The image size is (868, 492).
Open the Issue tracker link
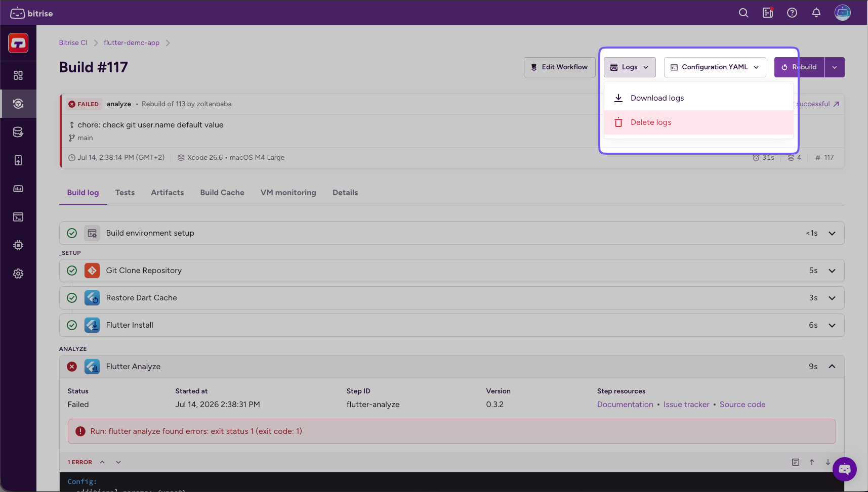686,405
